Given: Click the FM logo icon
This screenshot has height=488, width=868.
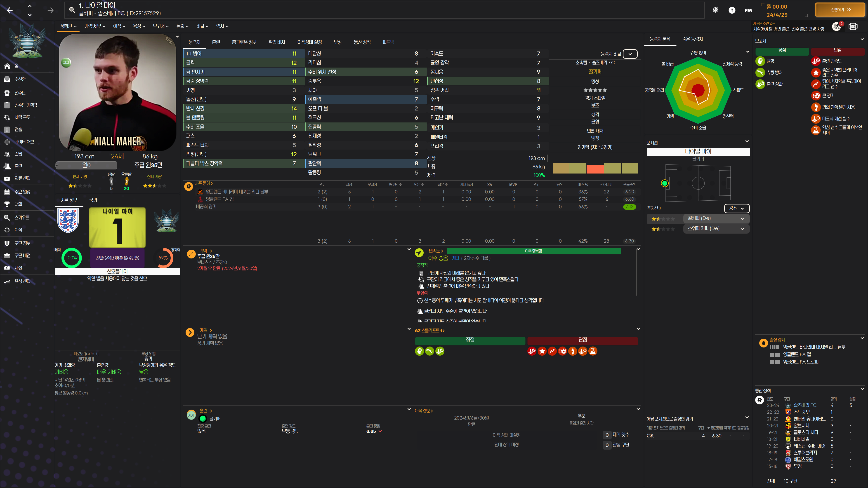Looking at the screenshot, I should pyautogui.click(x=748, y=10).
